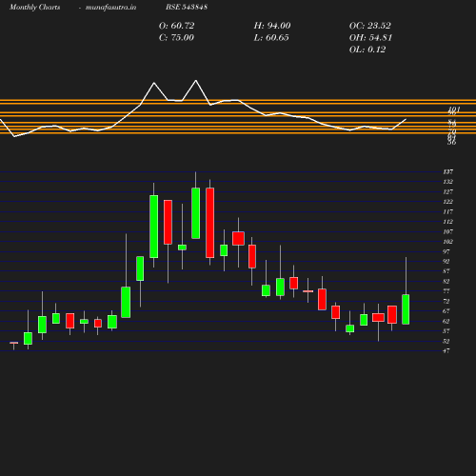Click price axis label 102
This screenshot has width=476, height=476.
point(448,242)
